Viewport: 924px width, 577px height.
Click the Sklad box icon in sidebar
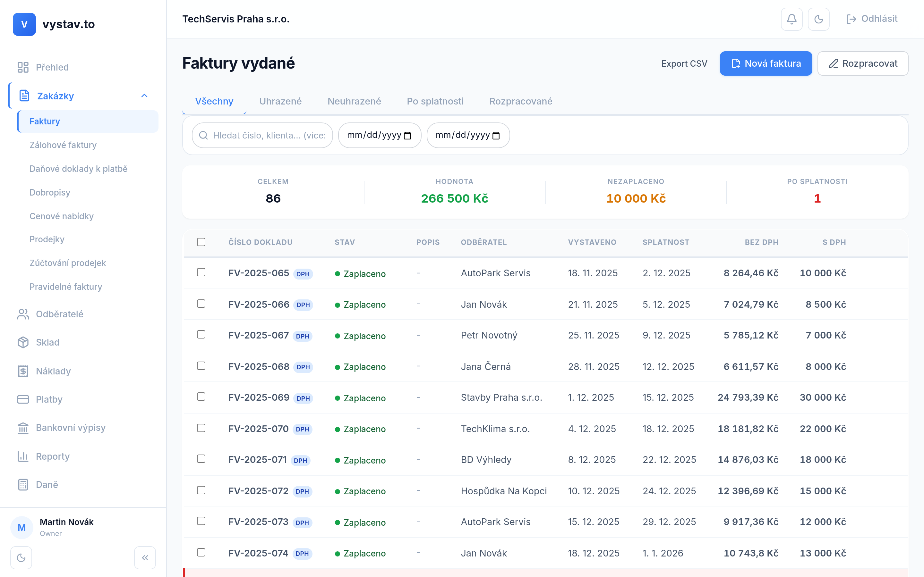pyautogui.click(x=23, y=342)
